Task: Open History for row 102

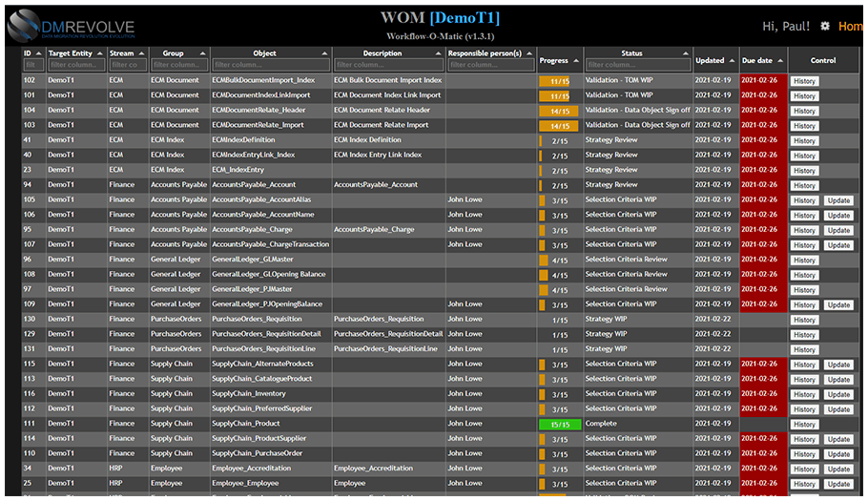Action: (804, 81)
